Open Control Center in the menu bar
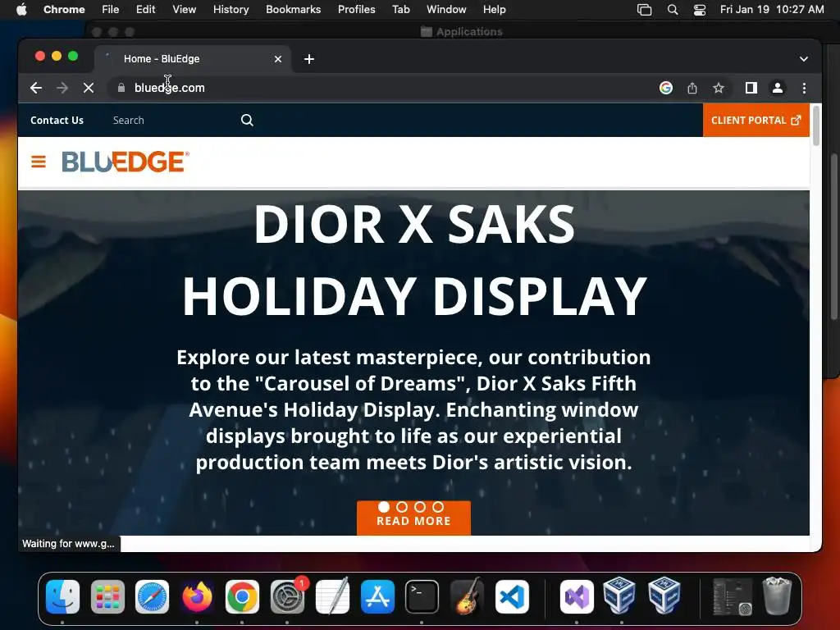The height and width of the screenshot is (630, 840). (x=700, y=10)
